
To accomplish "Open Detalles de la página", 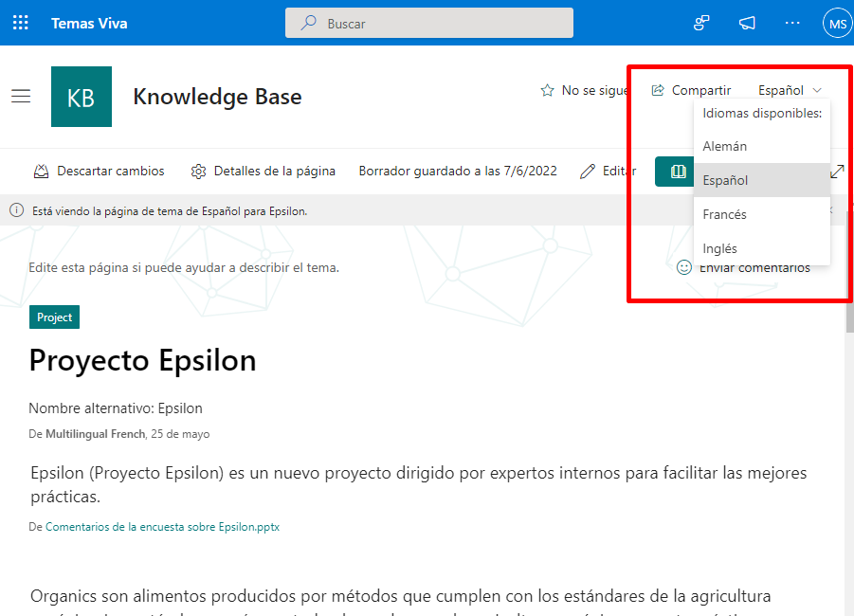I will click(263, 171).
